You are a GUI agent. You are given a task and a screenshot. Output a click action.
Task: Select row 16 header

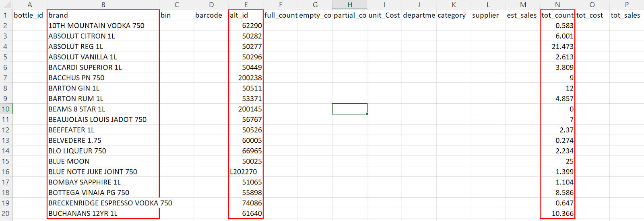[x=6, y=172]
